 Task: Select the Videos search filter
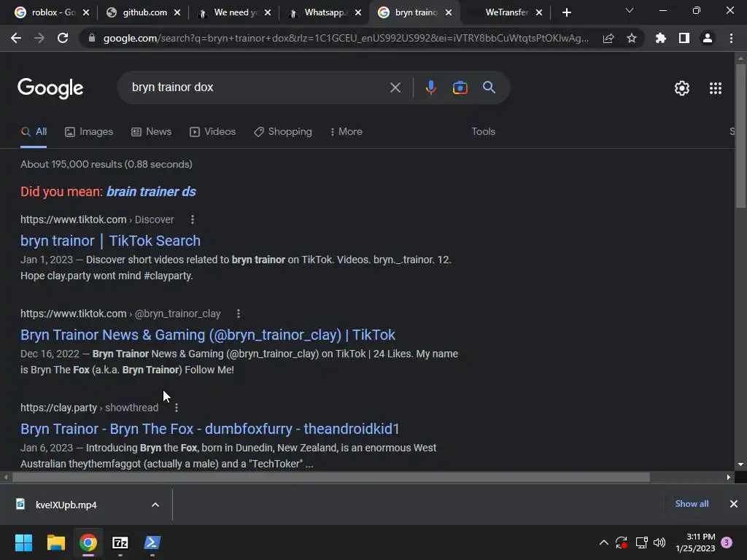tap(212, 132)
